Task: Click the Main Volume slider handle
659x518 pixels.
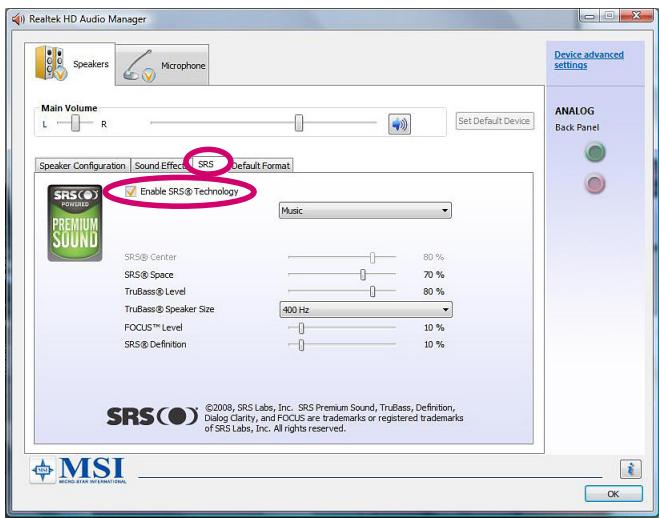Action: (x=299, y=123)
